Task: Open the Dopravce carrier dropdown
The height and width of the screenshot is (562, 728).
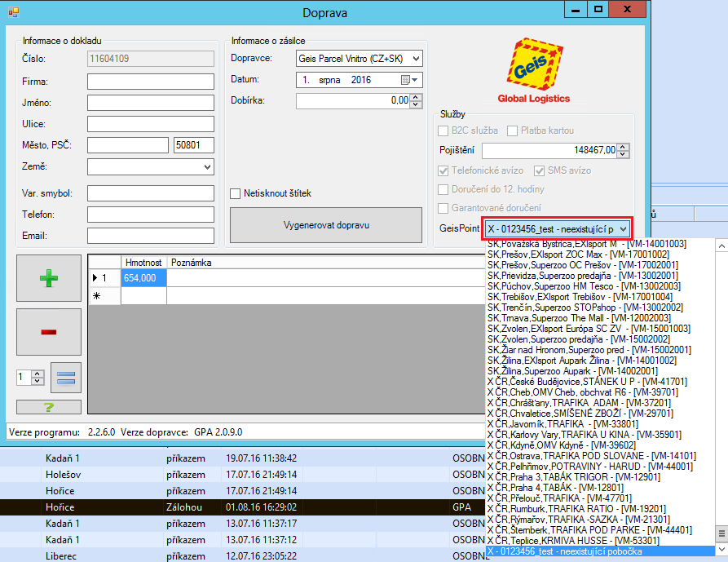Action: 416,59
